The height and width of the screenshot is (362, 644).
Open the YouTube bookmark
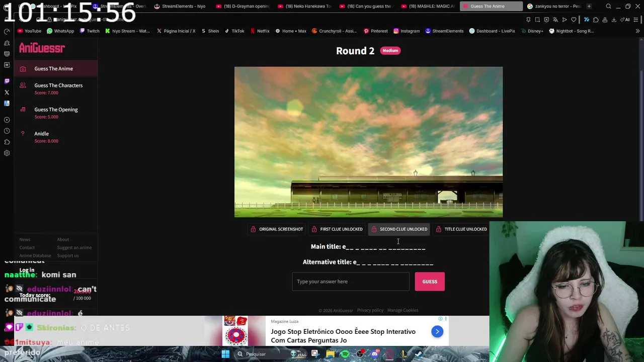(29, 31)
